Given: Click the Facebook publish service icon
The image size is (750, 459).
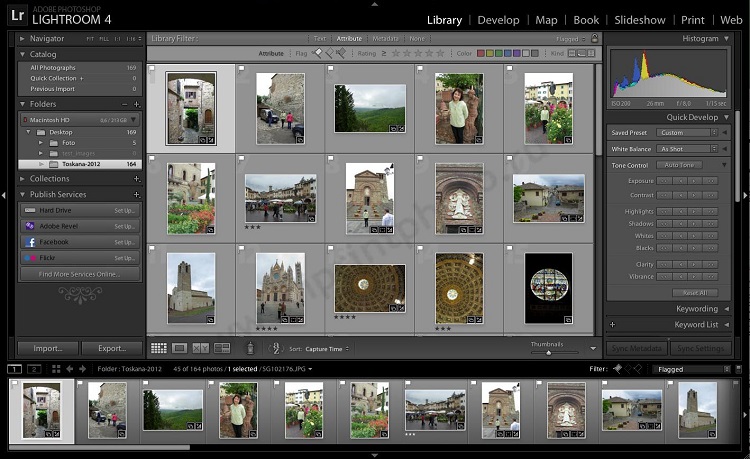Looking at the screenshot, I should click(x=30, y=242).
